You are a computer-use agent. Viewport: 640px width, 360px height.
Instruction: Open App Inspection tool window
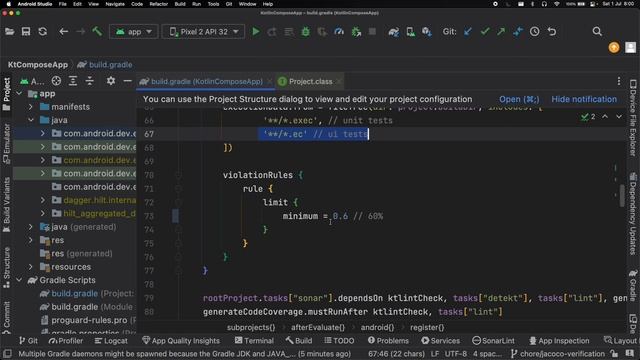coord(559,340)
